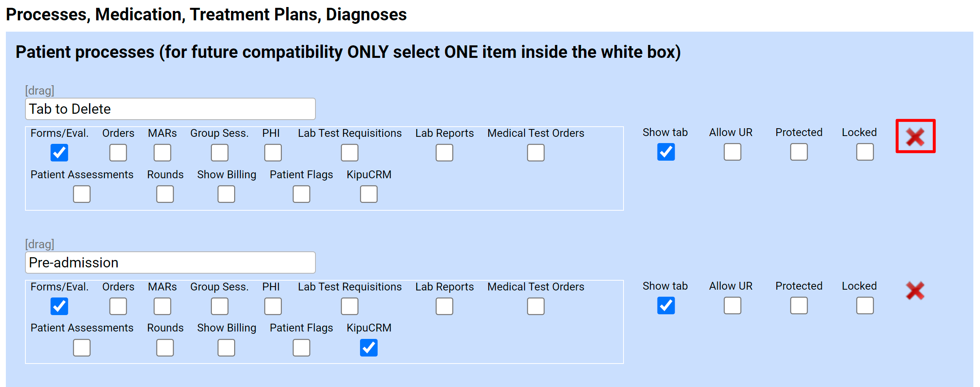Disable Show tab for Tab to Delete
Screen dimensions: 980x387
pos(665,153)
